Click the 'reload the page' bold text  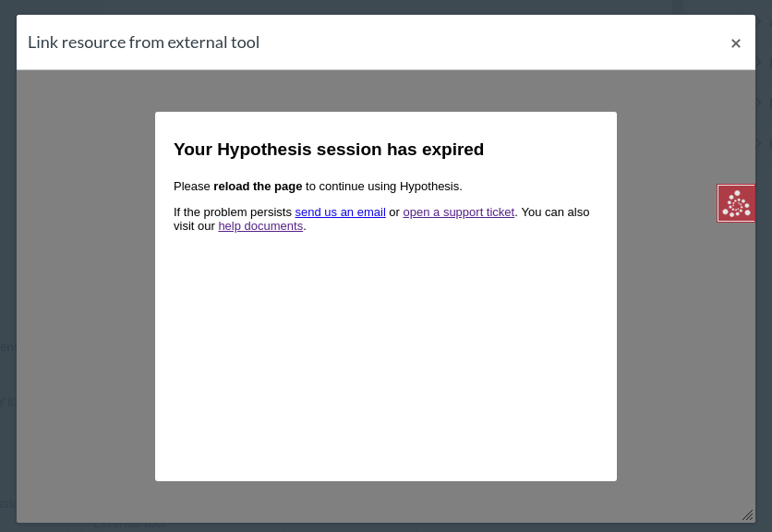tap(258, 187)
